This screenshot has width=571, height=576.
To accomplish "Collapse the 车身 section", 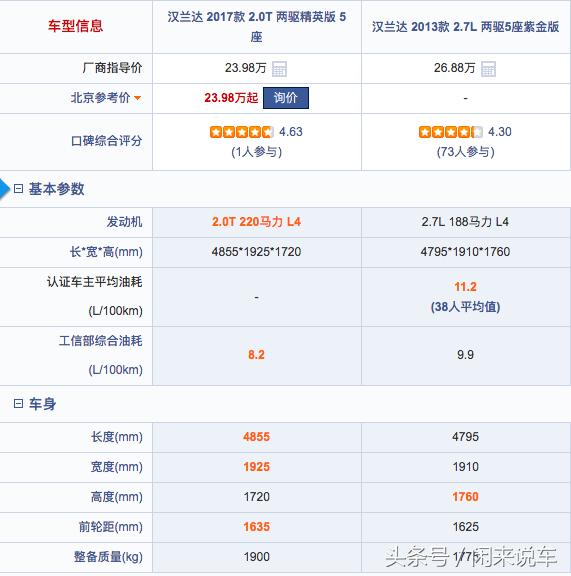I will (18, 404).
